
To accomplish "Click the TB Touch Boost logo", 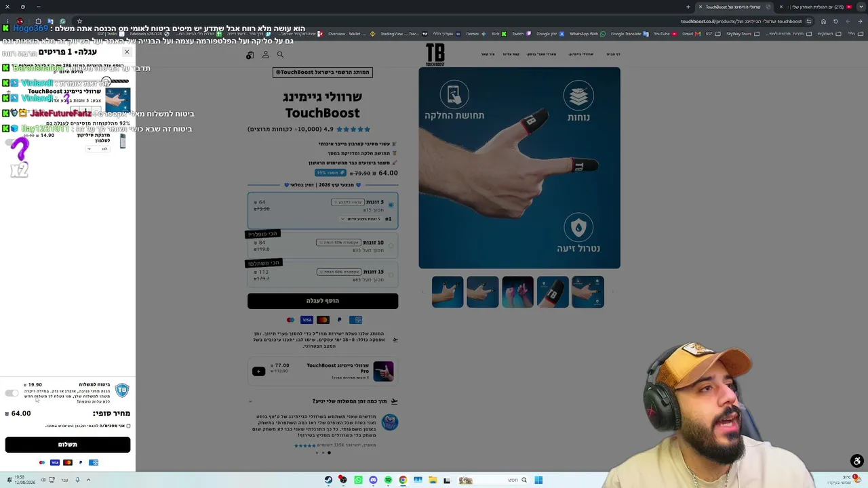I will (x=435, y=54).
